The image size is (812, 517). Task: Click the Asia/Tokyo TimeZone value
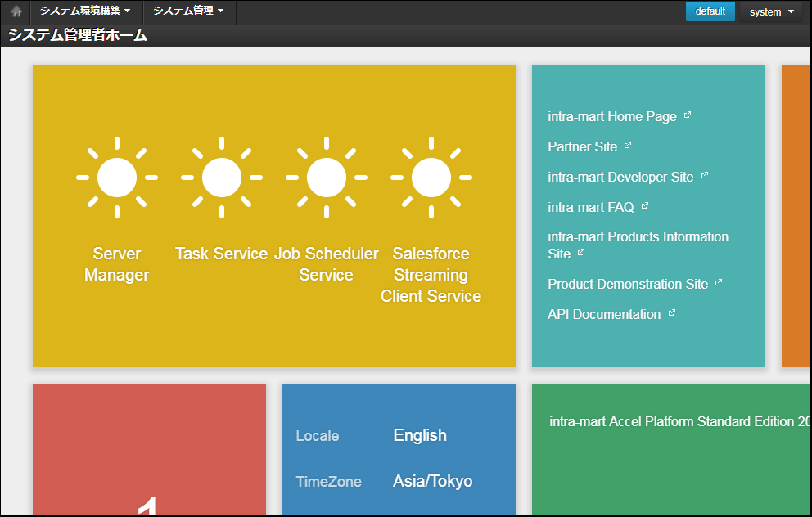point(432,481)
